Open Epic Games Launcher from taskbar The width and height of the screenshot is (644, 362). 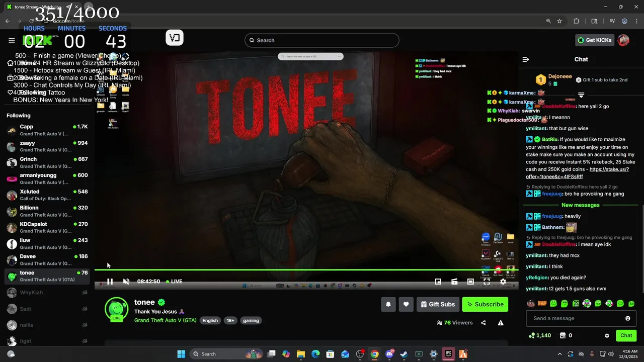[448, 354]
